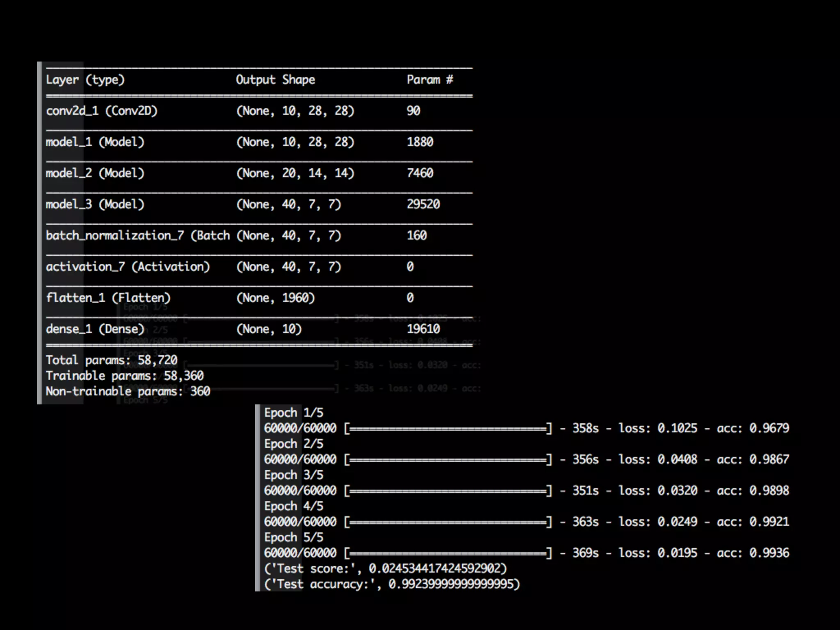This screenshot has width=840, height=630.
Task: Click the 'Param #' column header
Action: (x=429, y=80)
